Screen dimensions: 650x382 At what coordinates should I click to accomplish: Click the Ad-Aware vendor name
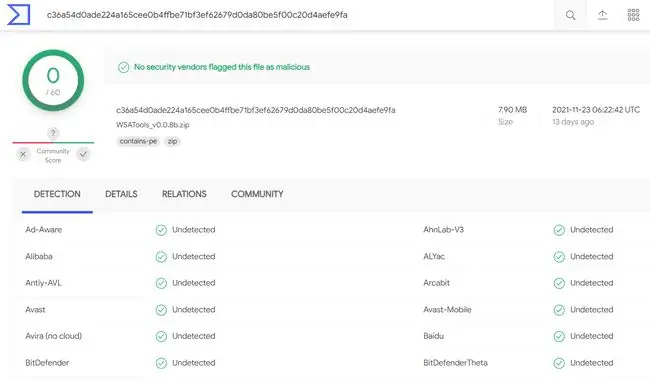point(44,230)
